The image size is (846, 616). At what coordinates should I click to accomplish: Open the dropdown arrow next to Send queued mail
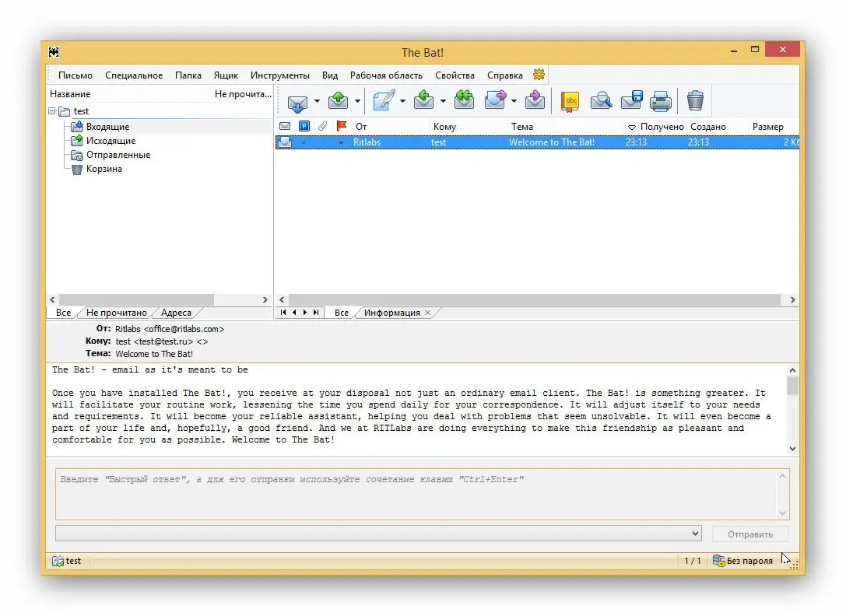[x=357, y=101]
